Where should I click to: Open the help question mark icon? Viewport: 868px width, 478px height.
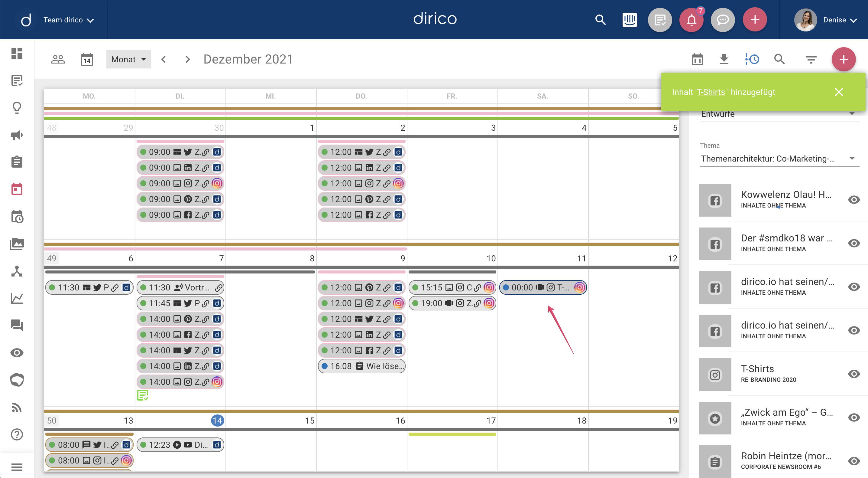click(x=17, y=434)
